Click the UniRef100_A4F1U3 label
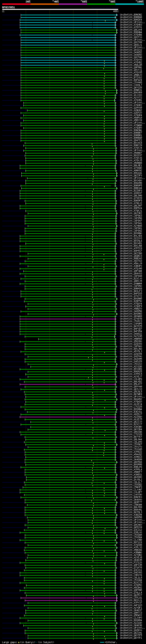This screenshot has height=644, width=146. tap(131, 605)
